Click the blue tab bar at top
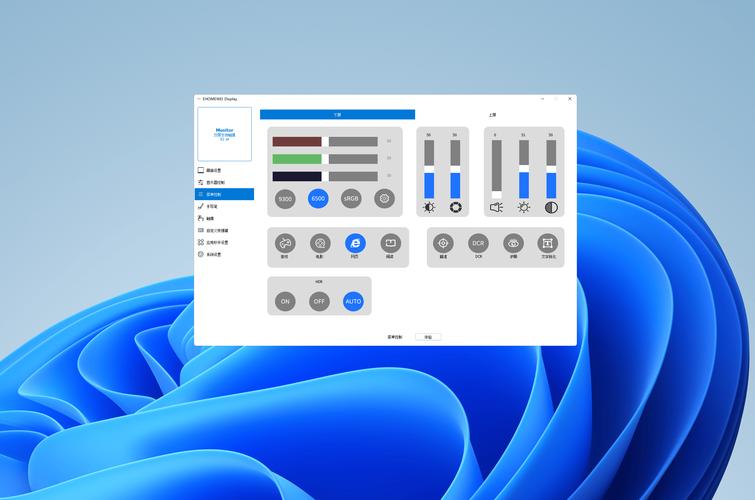The image size is (755, 500). coord(337,115)
